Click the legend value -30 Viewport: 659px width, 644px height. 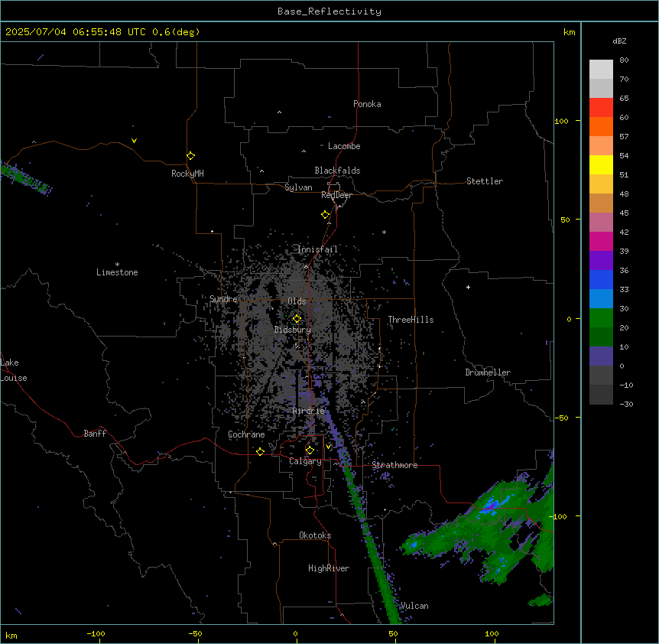pos(626,404)
